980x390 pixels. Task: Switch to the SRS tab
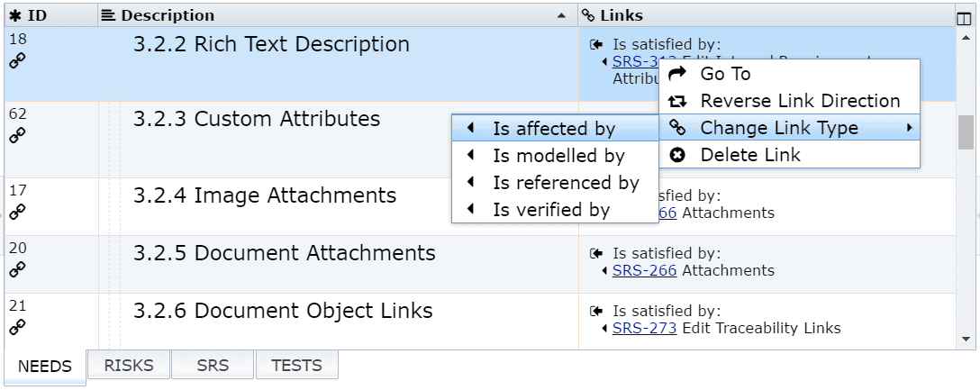click(x=213, y=365)
